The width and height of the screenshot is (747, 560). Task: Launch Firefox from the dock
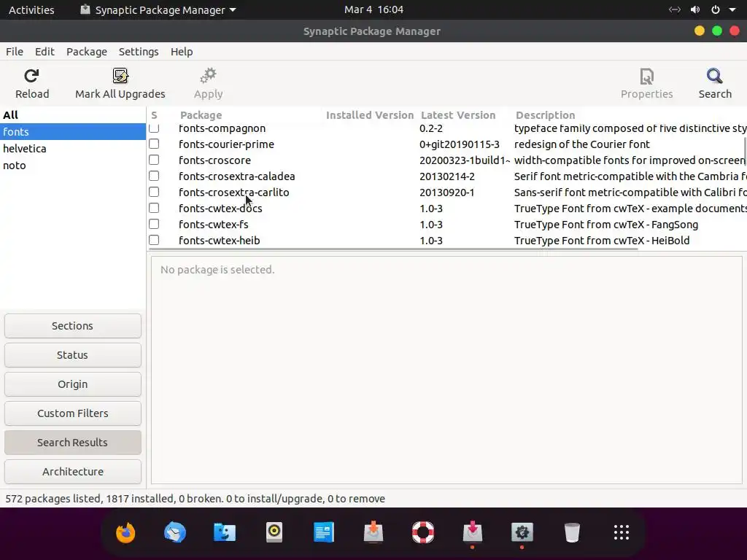(x=125, y=532)
